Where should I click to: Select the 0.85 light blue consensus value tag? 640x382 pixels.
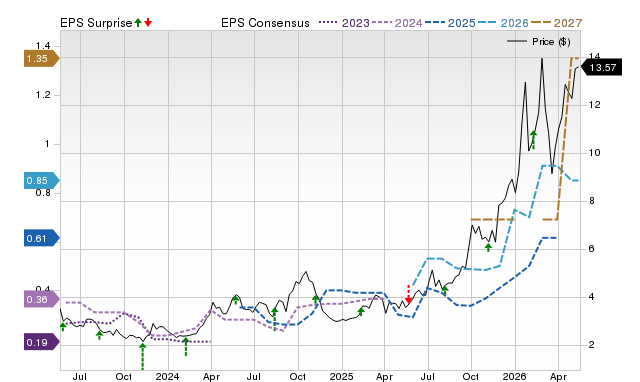tap(42, 180)
